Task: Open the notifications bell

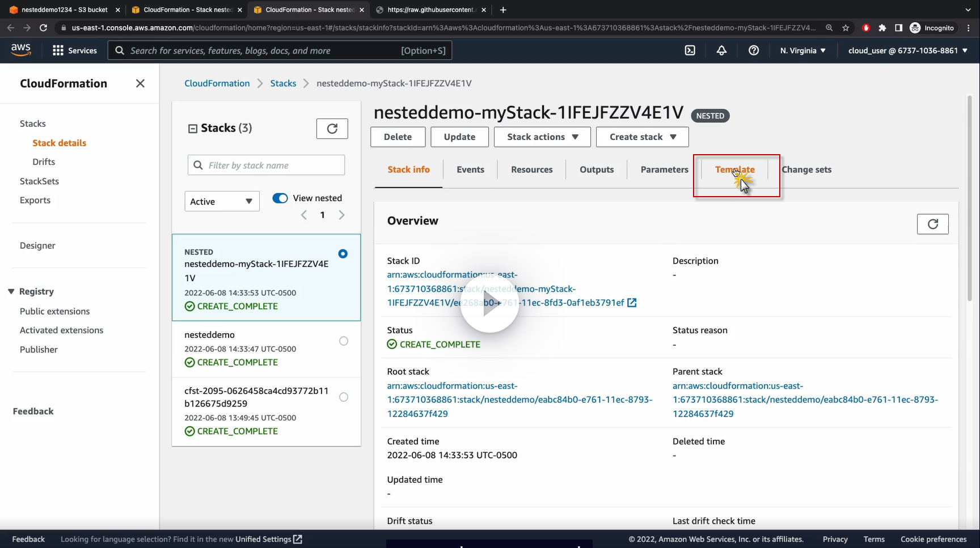Action: pyautogui.click(x=721, y=50)
